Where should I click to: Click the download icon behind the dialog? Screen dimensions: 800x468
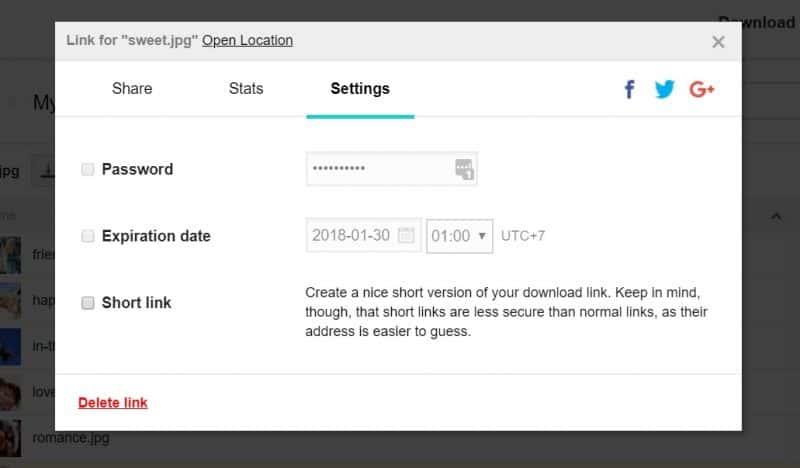pyautogui.click(x=46, y=171)
